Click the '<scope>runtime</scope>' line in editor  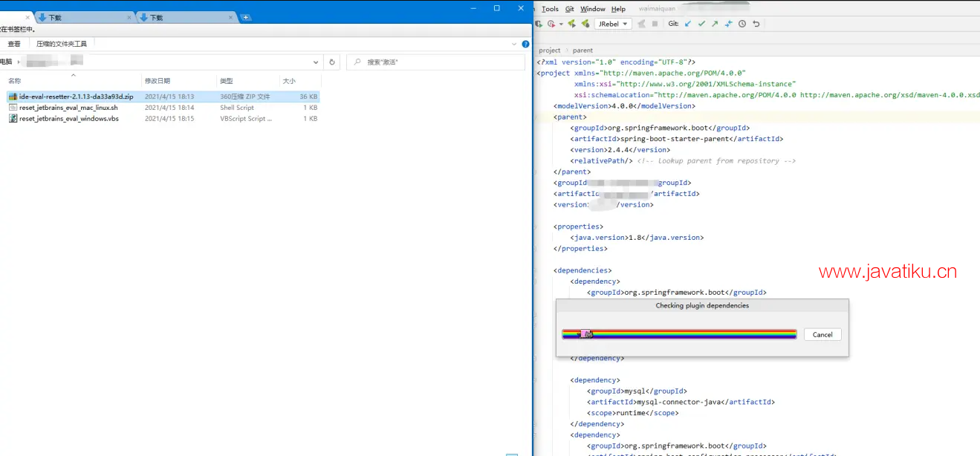633,413
